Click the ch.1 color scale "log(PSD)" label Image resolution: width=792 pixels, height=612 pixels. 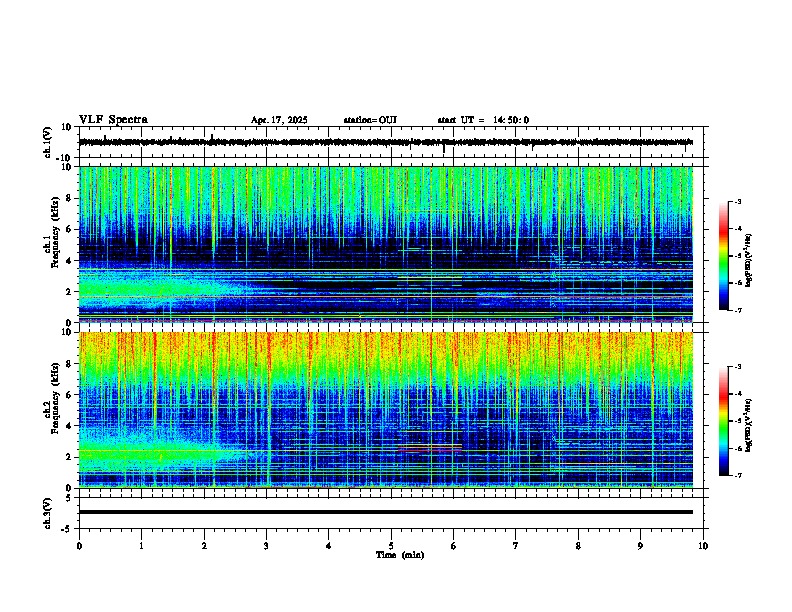(x=749, y=260)
